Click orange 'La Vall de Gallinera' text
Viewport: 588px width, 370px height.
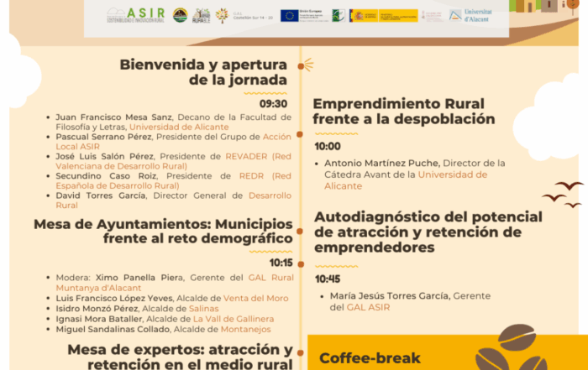click(234, 319)
